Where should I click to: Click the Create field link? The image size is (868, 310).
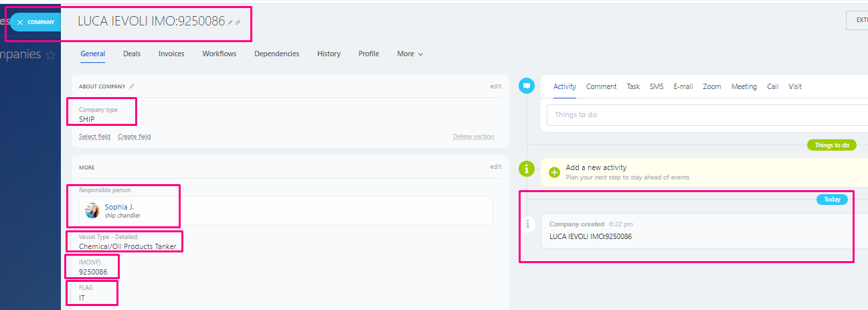point(134,137)
